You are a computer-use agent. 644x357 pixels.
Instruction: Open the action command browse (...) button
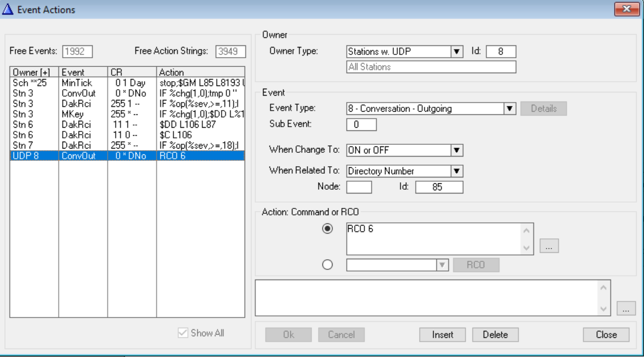point(549,246)
